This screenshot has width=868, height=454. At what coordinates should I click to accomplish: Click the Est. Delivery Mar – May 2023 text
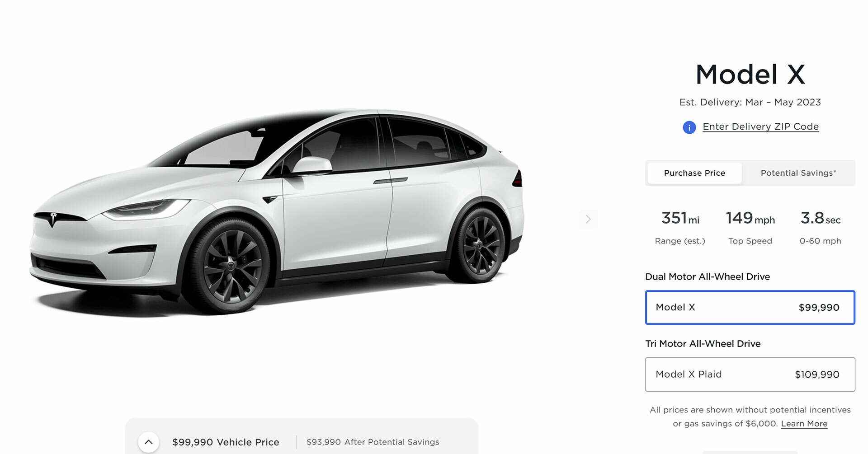(x=750, y=103)
